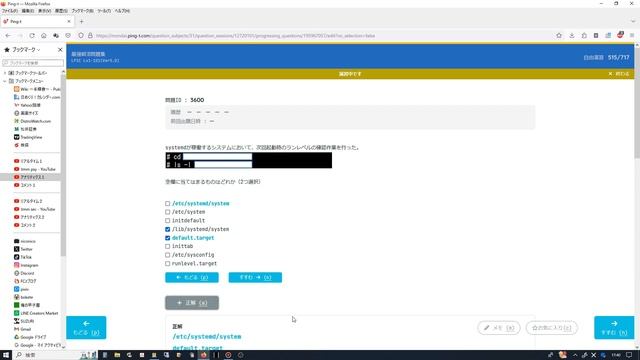Viewport: 640px width, 360px height.
Task: Check the initdefault option
Action: point(167,220)
